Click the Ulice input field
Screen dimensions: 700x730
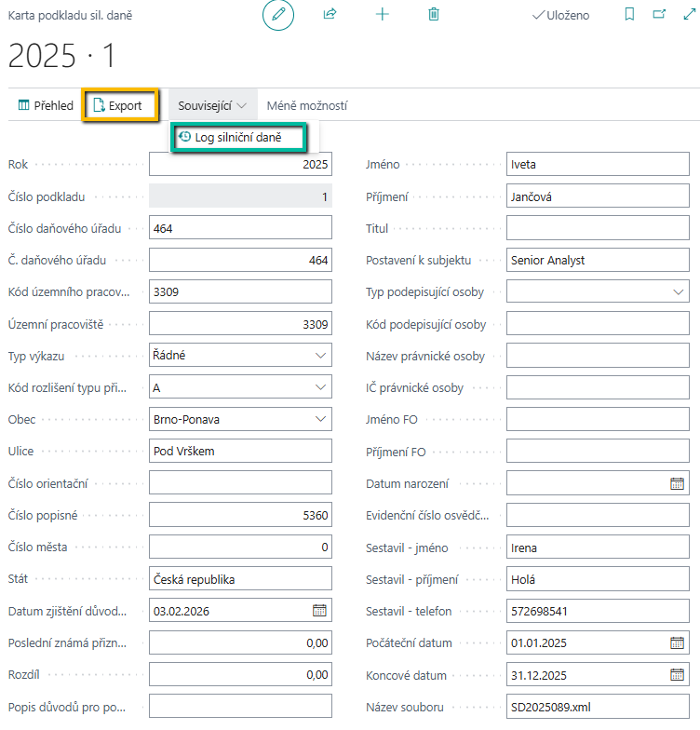pyautogui.click(x=240, y=452)
